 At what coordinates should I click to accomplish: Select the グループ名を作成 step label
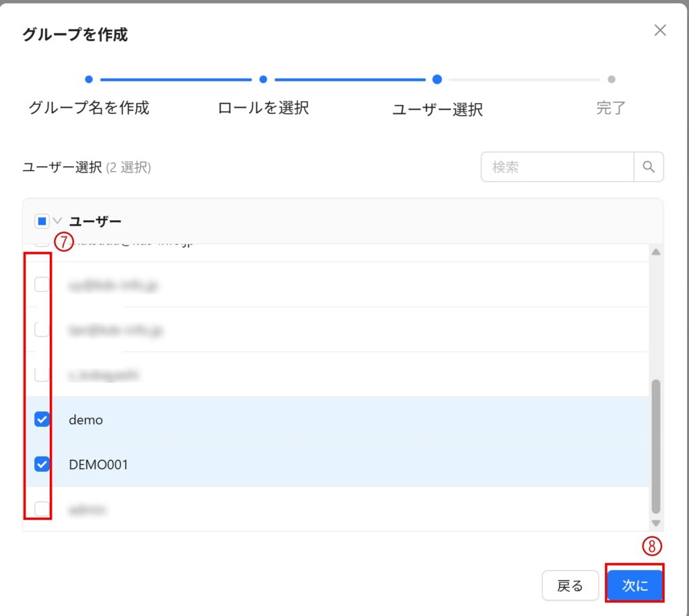pyautogui.click(x=89, y=108)
